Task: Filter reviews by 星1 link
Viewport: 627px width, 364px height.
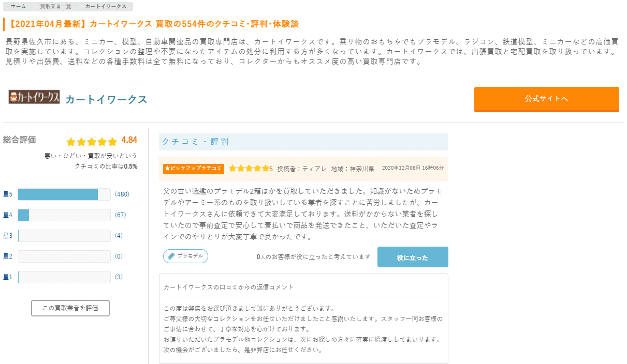Action: (8, 277)
